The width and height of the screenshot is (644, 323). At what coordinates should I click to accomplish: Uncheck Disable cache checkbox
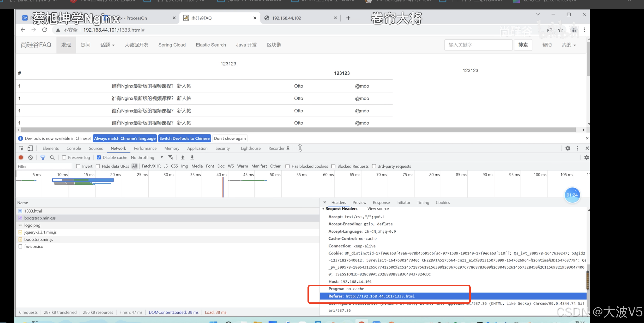(x=99, y=157)
